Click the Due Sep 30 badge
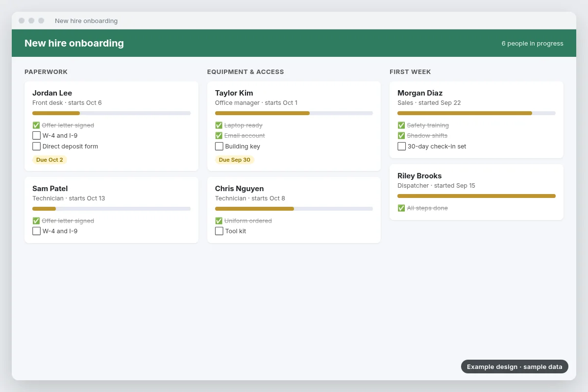 tap(235, 160)
